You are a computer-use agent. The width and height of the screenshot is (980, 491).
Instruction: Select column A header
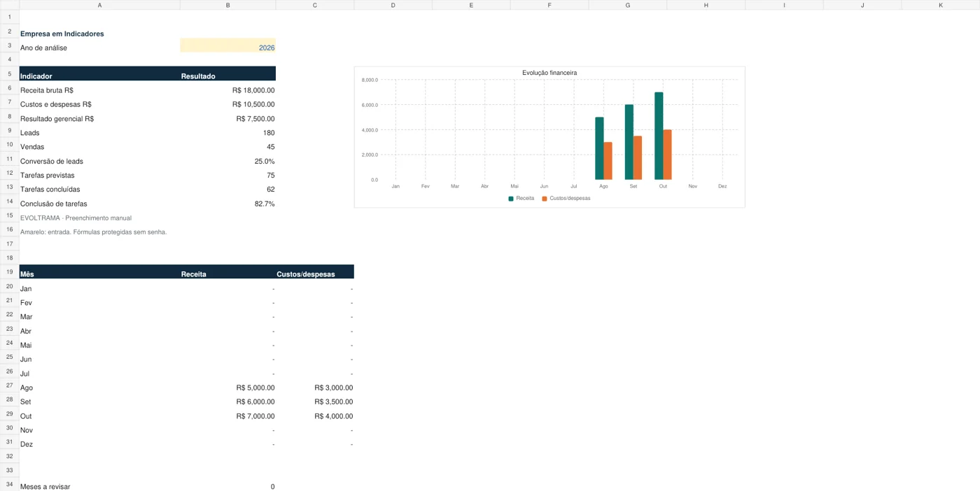tap(99, 5)
